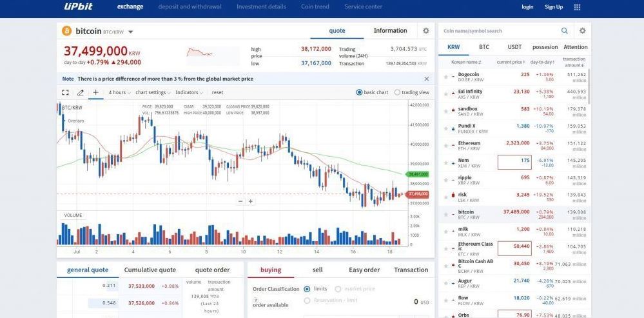This screenshot has height=318, width=644.
Task: Show possesion coins tab
Action: pos(545,47)
